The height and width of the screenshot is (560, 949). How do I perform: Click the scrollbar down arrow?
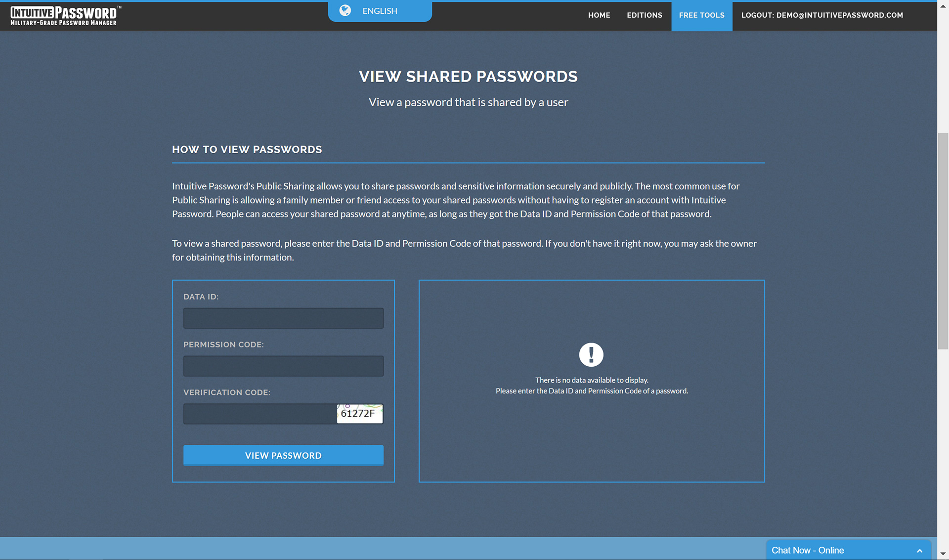coord(943,554)
